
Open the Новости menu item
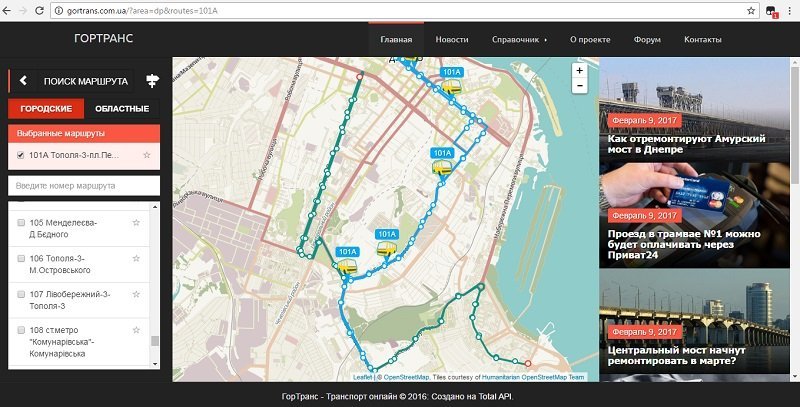pyautogui.click(x=452, y=39)
